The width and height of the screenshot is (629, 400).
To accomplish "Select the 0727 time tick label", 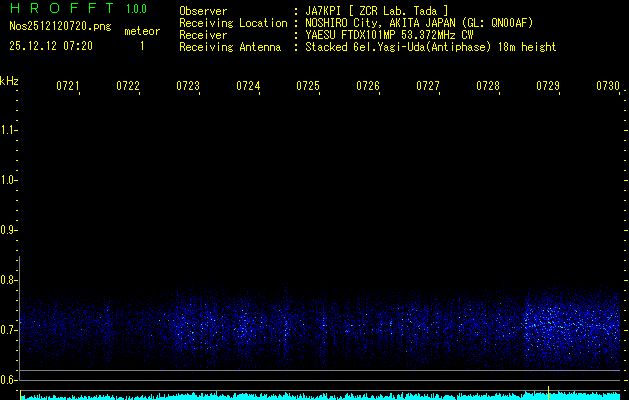I will [x=428, y=87].
